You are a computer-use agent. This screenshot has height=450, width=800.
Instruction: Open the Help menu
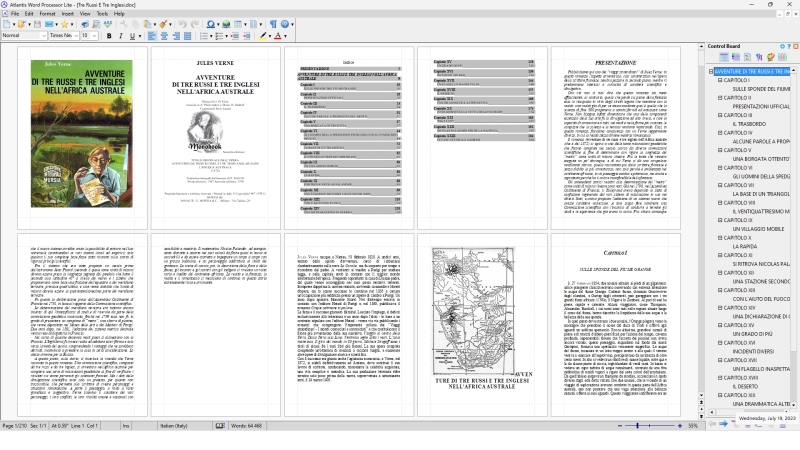(x=119, y=14)
